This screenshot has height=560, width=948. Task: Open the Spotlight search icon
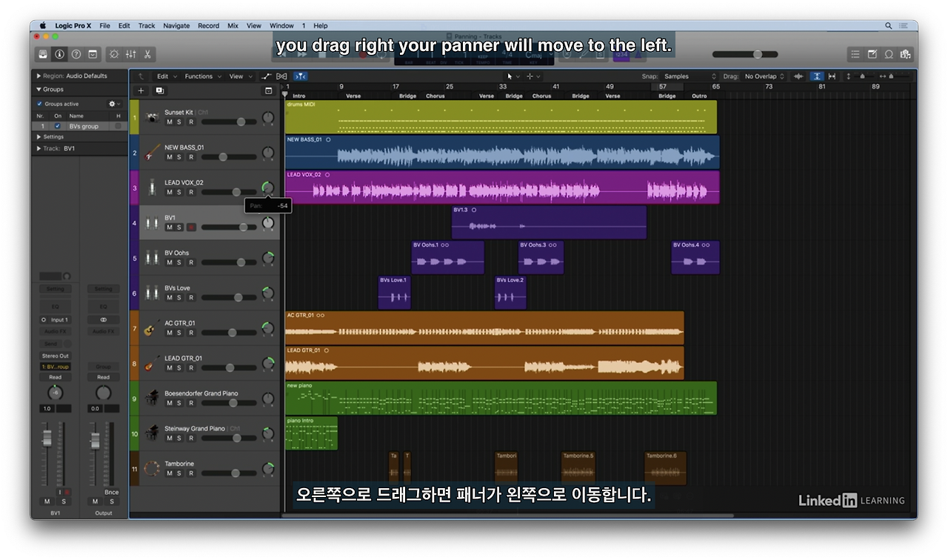pyautogui.click(x=889, y=26)
